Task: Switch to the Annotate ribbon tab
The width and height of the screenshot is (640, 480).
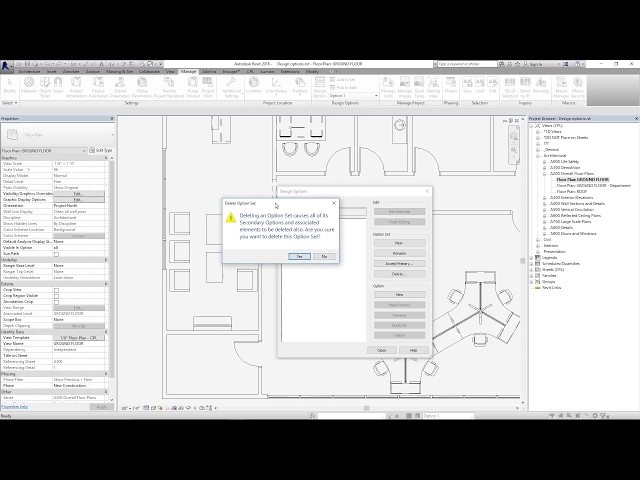Action: 71,71
